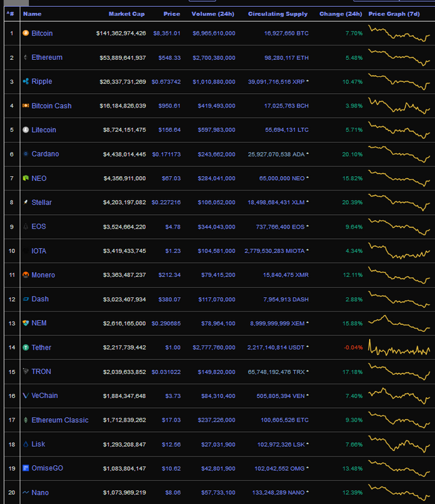Sort by Price column header

(x=171, y=14)
